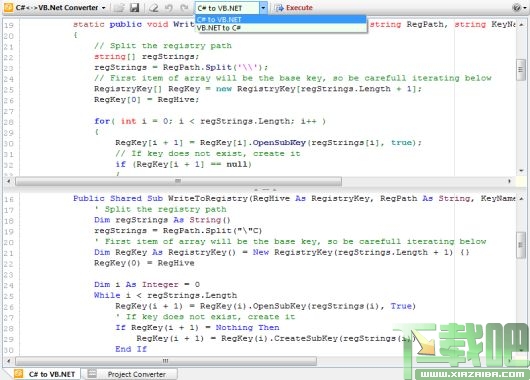Redo edit via arrow icon
Viewport: 530px width, 380px height.
pos(184,7)
